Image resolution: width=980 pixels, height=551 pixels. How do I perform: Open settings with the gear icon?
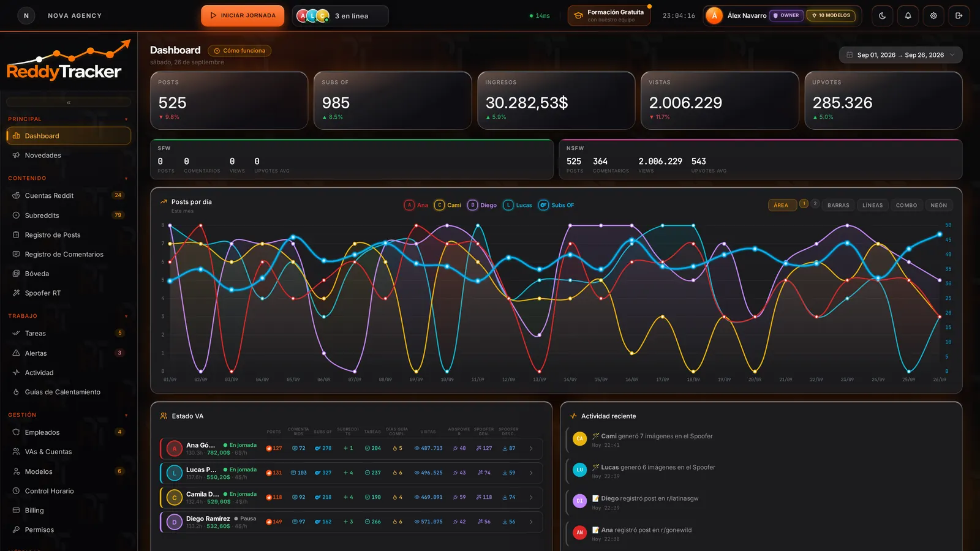click(x=933, y=16)
